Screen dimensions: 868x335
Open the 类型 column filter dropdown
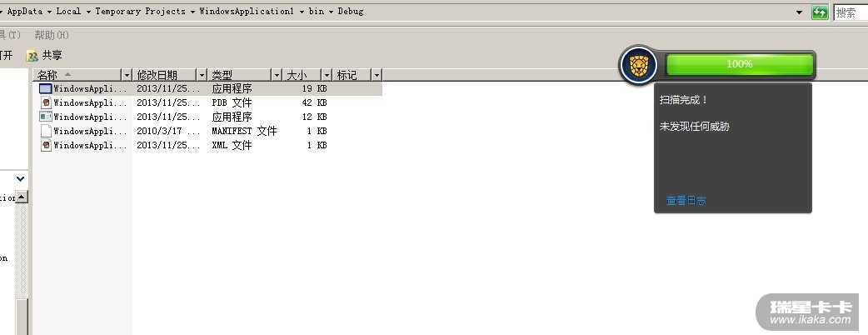click(x=277, y=75)
